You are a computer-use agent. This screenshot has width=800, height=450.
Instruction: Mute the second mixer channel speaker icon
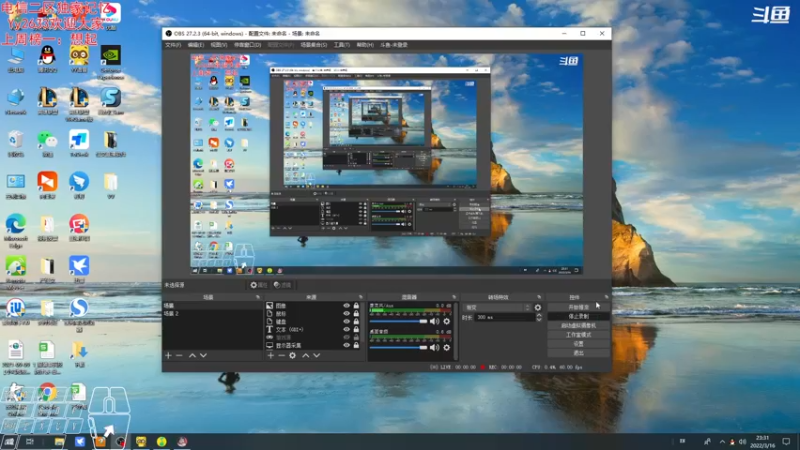434,347
